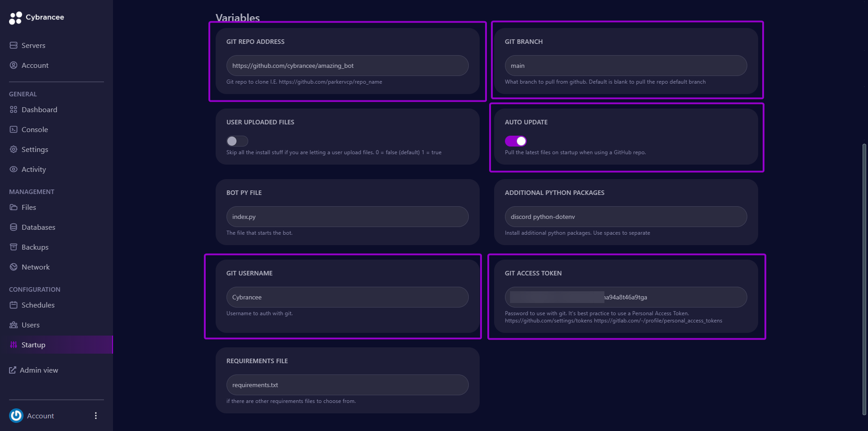
Task: Open the Console terminal icon
Action: 14,130
